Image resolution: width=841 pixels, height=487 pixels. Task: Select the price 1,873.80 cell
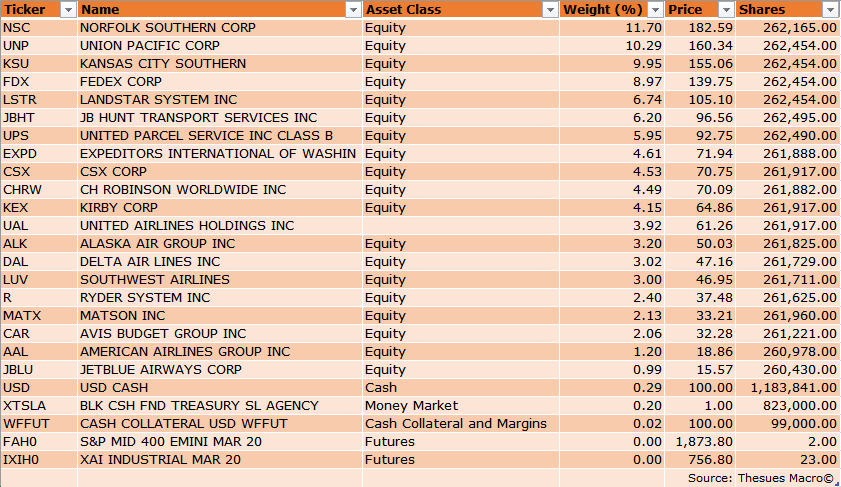pos(700,441)
